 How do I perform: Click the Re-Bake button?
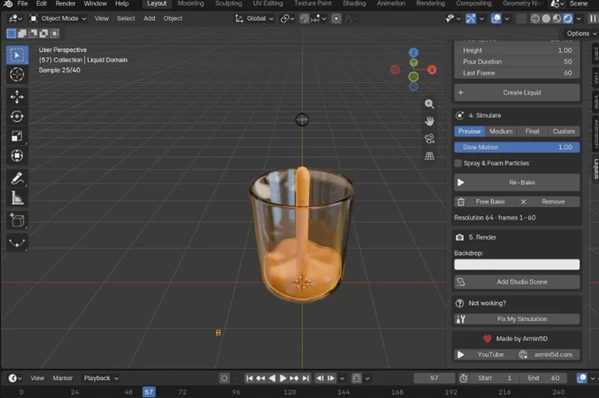pyautogui.click(x=517, y=183)
